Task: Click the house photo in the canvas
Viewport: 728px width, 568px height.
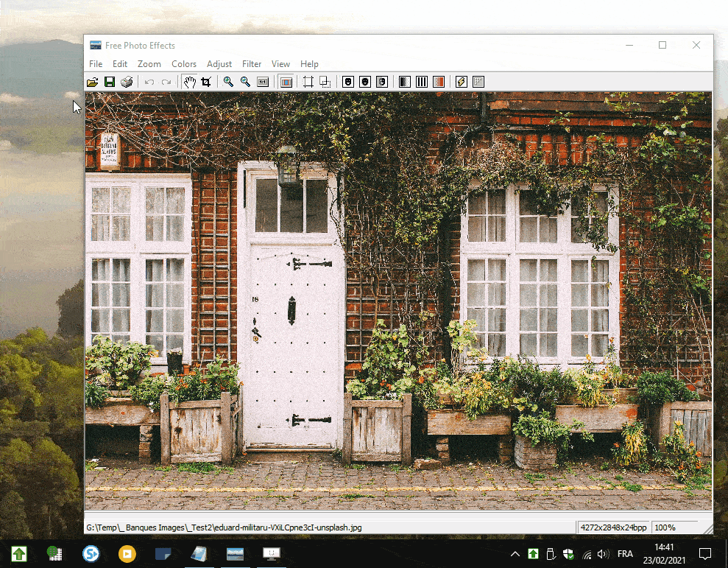Action: tap(398, 301)
